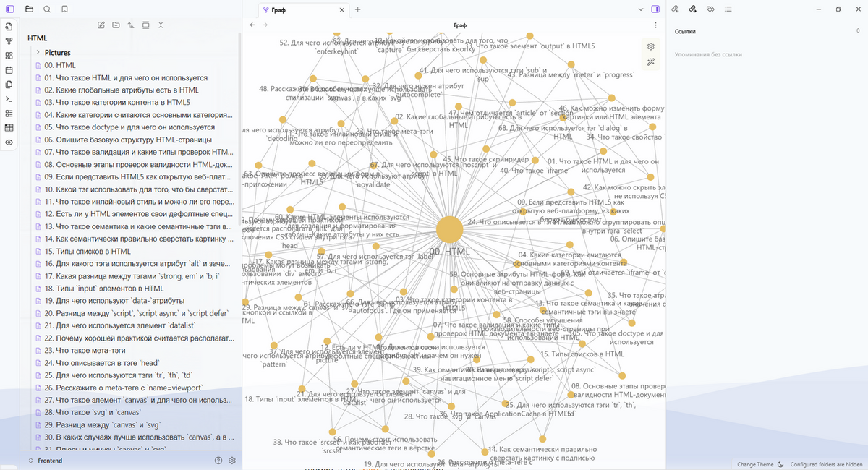
Task: Open the bookmarks panel icon
Action: tap(65, 9)
